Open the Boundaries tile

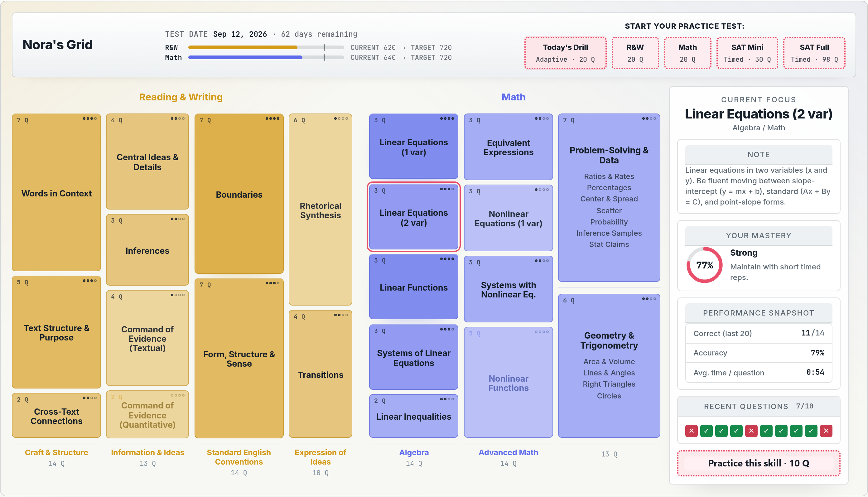click(239, 194)
